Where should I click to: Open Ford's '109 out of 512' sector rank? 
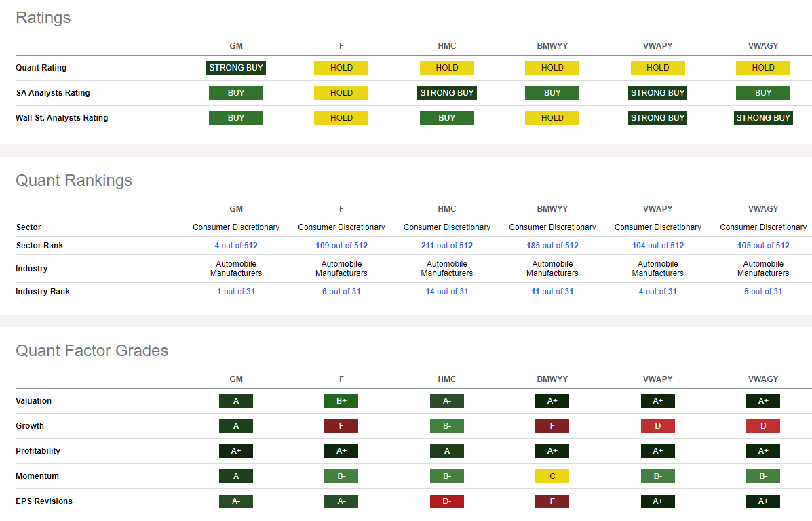341,246
